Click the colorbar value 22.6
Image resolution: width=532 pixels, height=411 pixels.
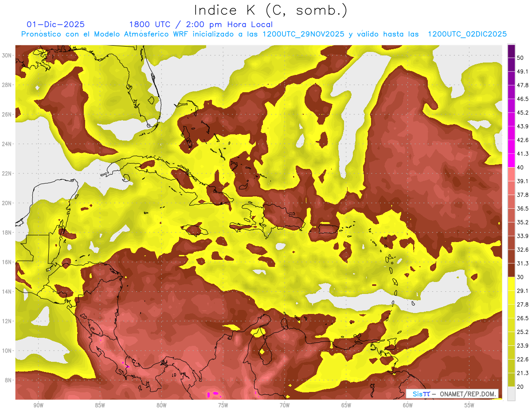tap(523, 360)
